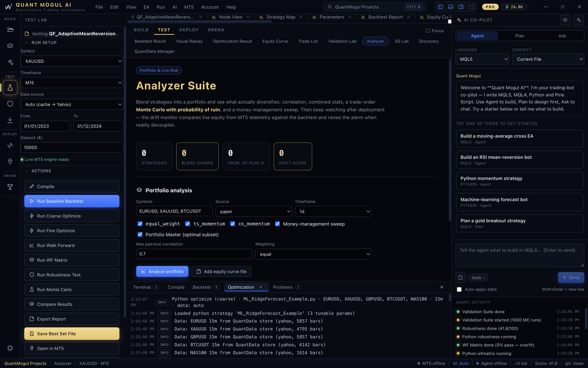Click Add equity curve file button
The width and height of the screenshot is (588, 368).
[x=221, y=271]
